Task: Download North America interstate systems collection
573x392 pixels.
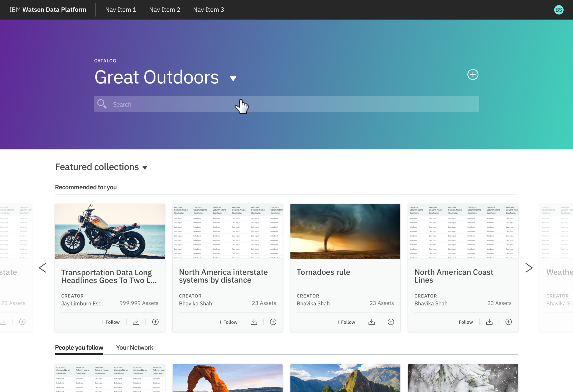Action: point(254,322)
